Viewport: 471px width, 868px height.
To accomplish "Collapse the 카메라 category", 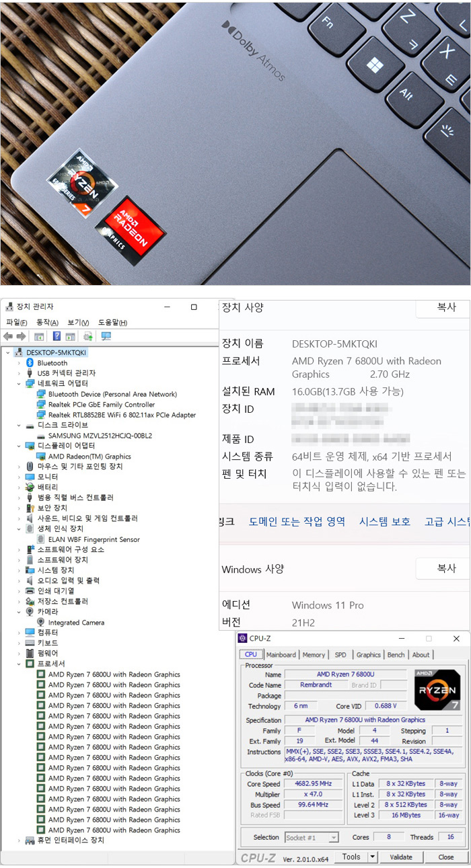I will [x=19, y=613].
